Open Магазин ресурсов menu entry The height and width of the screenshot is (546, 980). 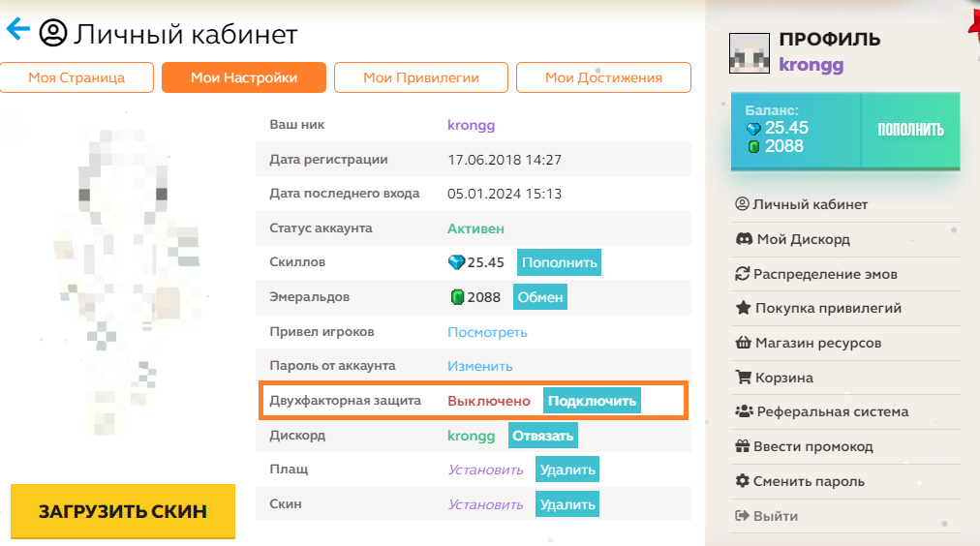click(818, 343)
